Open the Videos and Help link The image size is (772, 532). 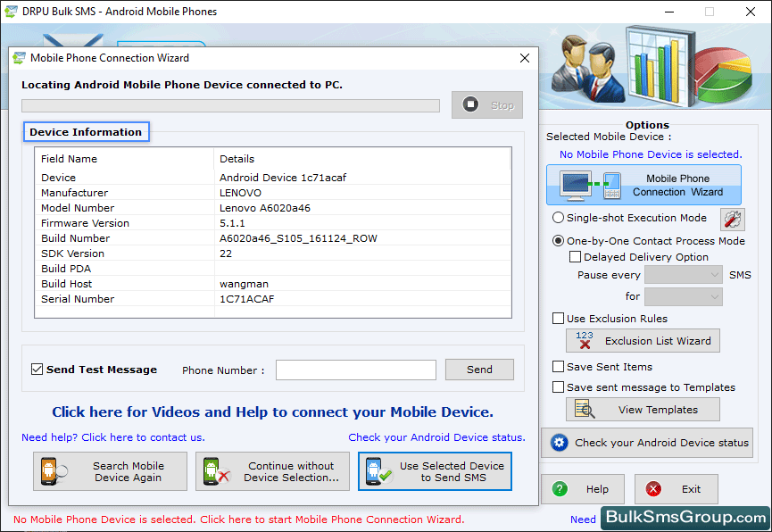(273, 411)
